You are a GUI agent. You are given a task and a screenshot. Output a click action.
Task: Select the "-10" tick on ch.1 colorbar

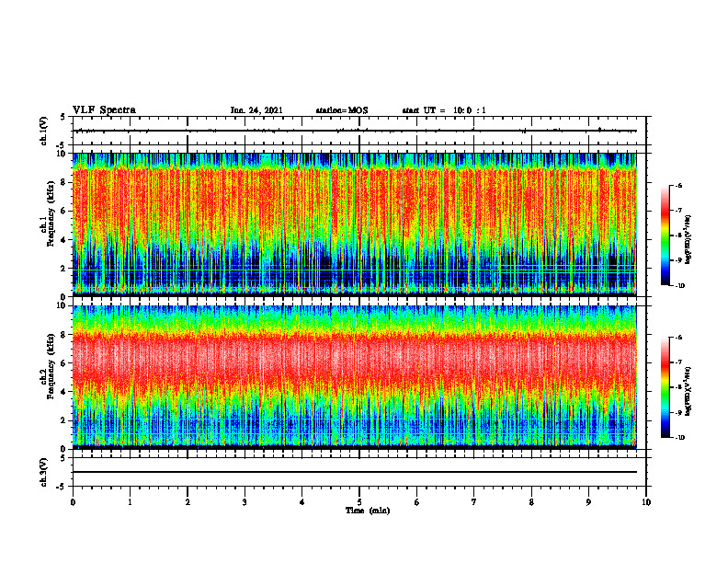click(x=679, y=286)
